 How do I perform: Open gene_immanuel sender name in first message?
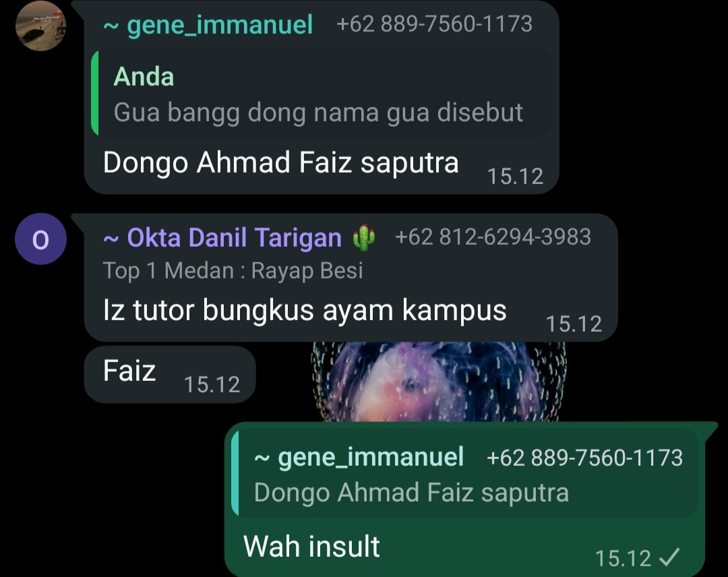click(208, 24)
